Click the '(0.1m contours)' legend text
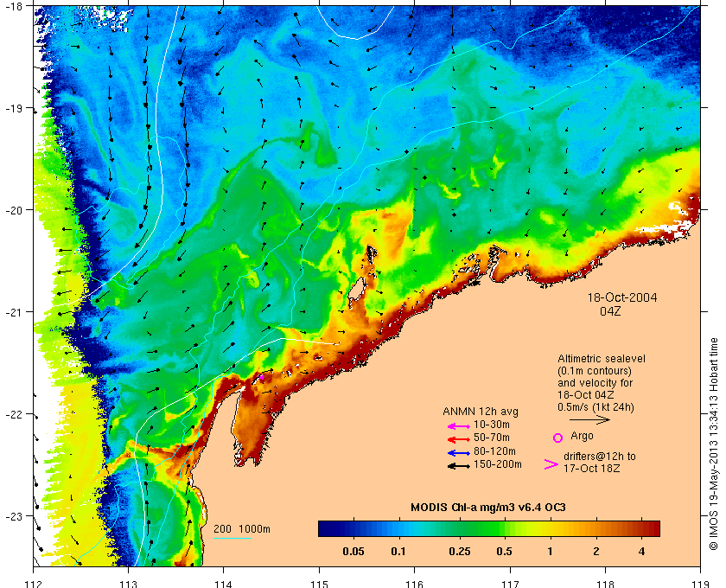This screenshot has height=588, width=726. [595, 371]
